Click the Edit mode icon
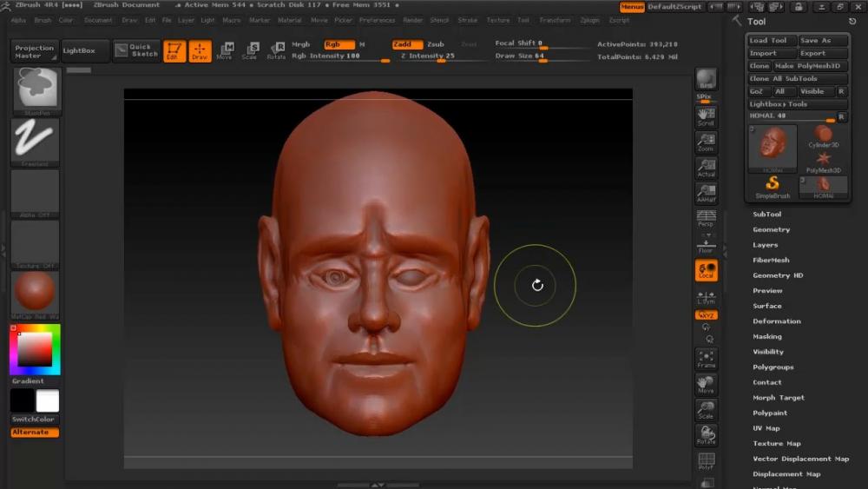Viewport: 868px width, 489px height. point(174,51)
